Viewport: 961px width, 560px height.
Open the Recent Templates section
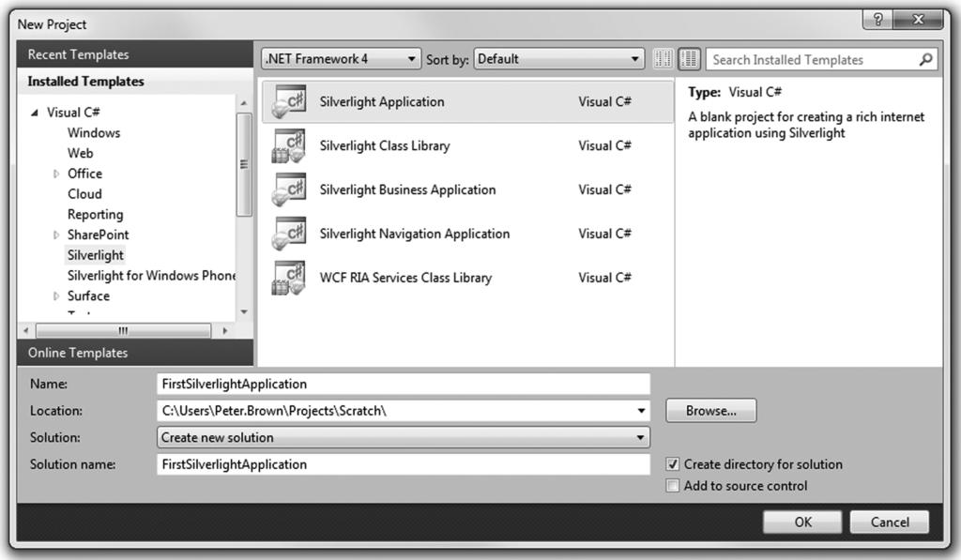(x=135, y=54)
